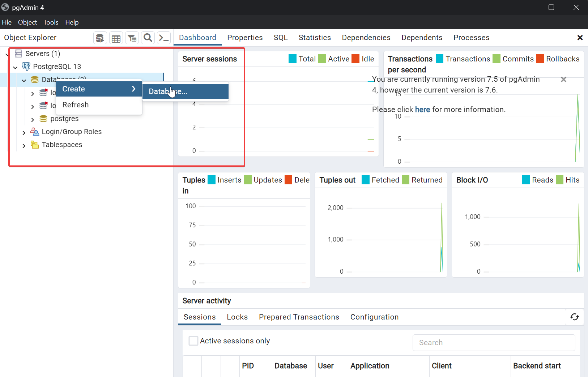Expand the Tablespaces tree node
Image resolution: width=588 pixels, height=377 pixels.
[x=24, y=146]
